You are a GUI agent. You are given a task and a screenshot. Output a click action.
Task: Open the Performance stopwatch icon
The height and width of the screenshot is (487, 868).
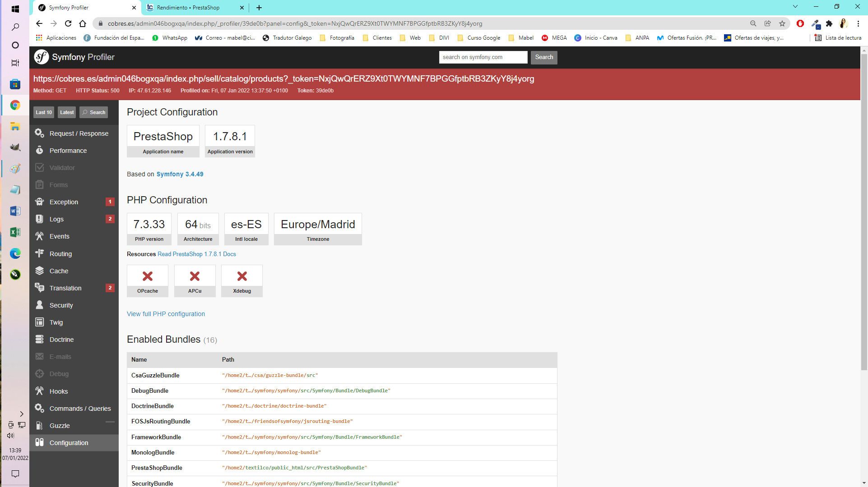[x=39, y=151]
